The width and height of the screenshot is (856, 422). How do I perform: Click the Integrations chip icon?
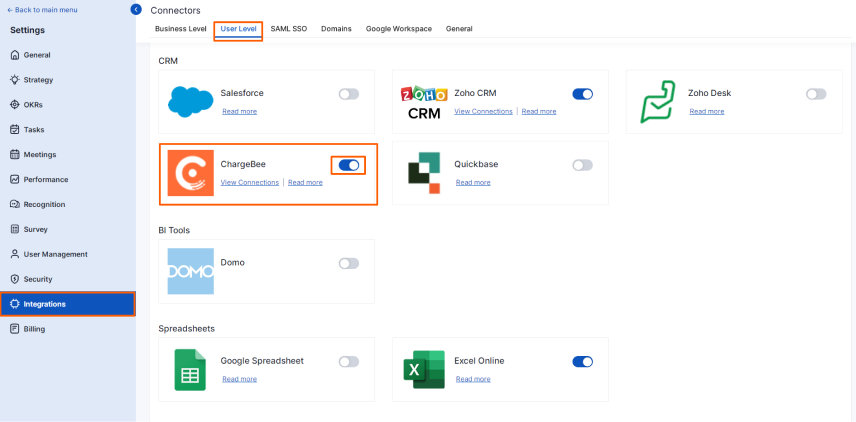pos(15,304)
